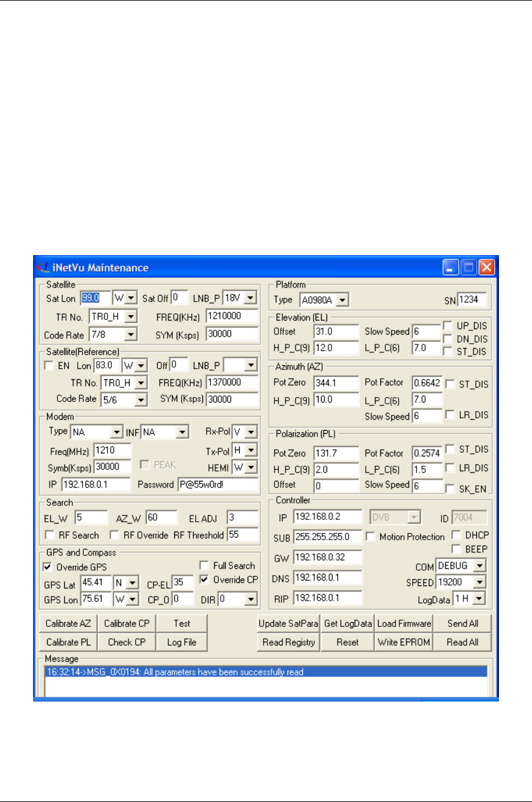This screenshot has width=532, height=802.
Task: Open the 5/6 reference Code Rate dropdown
Action: click(x=141, y=399)
